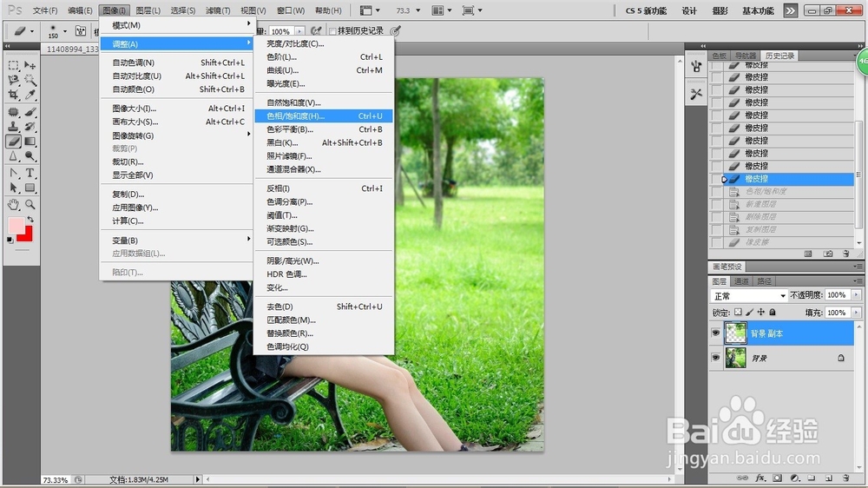The width and height of the screenshot is (868, 488).
Task: Set history brush source at 新建图层 state
Action: pos(717,204)
